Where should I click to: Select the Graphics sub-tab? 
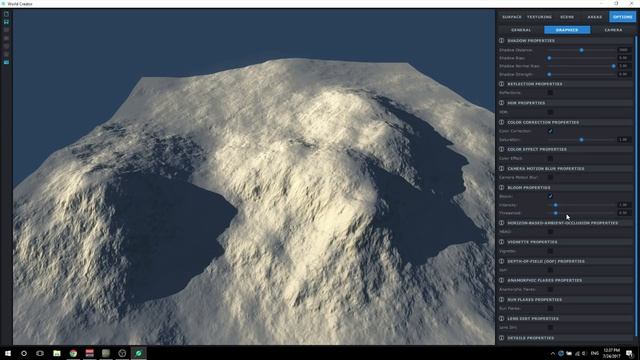click(567, 30)
